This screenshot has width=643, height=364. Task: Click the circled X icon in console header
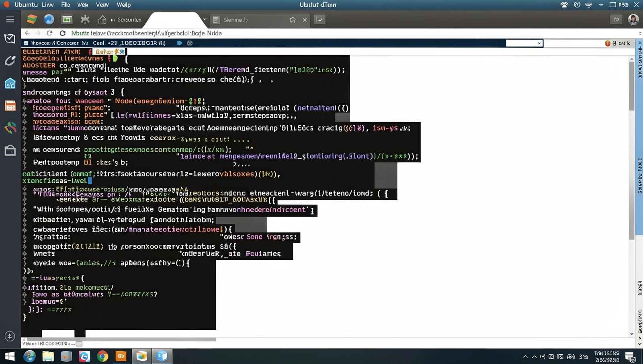190,43
